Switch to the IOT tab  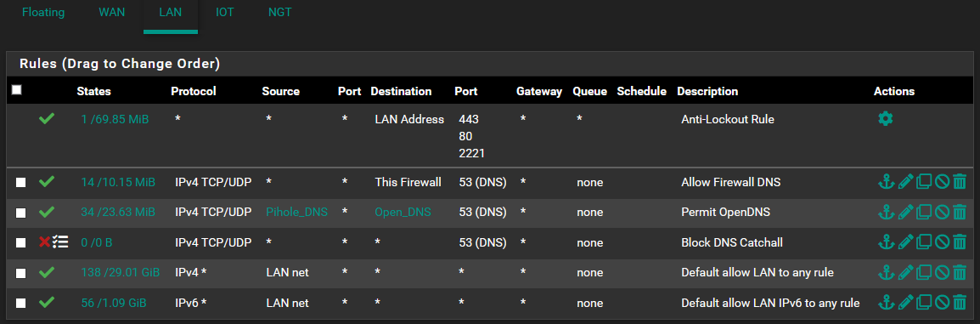[x=225, y=13]
